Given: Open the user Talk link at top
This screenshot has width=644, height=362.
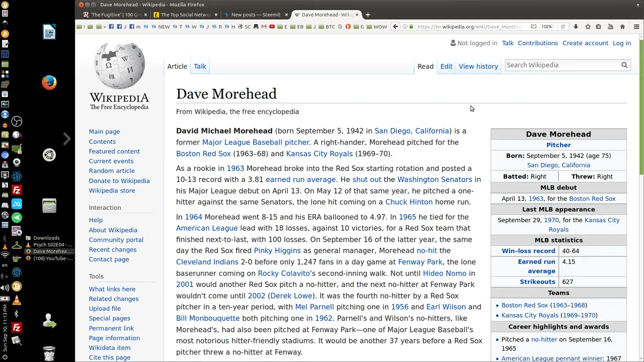Looking at the screenshot, I should pyautogui.click(x=508, y=43).
